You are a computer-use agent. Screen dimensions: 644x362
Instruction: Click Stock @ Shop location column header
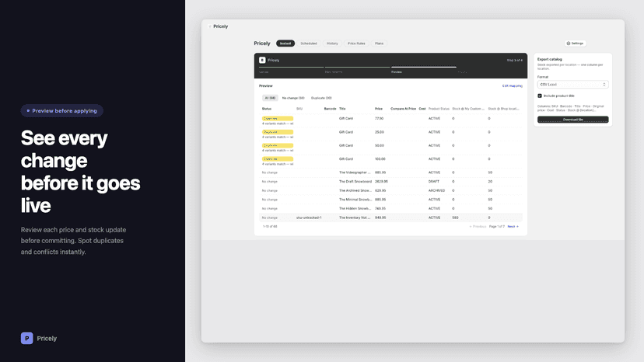click(x=503, y=109)
